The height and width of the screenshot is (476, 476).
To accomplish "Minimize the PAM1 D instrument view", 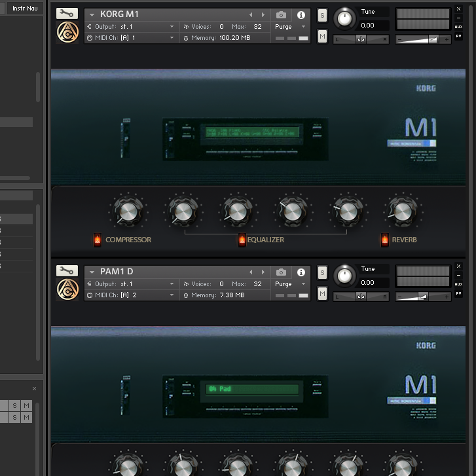I will (x=459, y=276).
